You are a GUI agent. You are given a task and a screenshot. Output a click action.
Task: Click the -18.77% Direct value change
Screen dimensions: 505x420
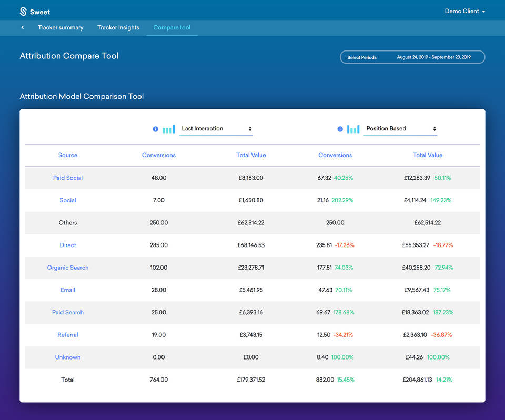[x=443, y=245]
